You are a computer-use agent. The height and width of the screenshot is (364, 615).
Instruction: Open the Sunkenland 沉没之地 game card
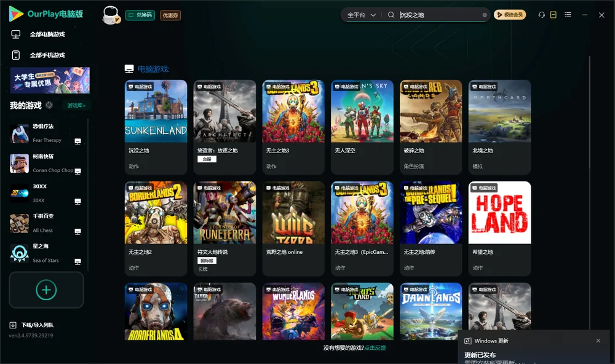(156, 127)
